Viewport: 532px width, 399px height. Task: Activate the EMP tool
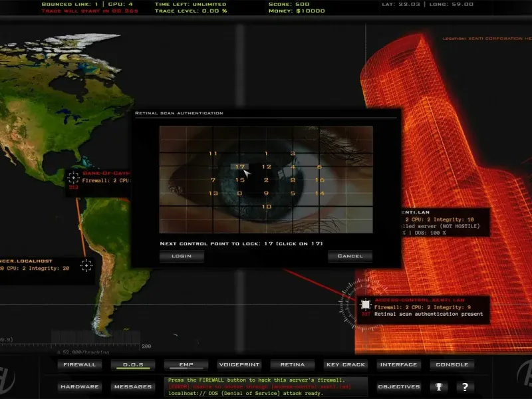tap(186, 364)
